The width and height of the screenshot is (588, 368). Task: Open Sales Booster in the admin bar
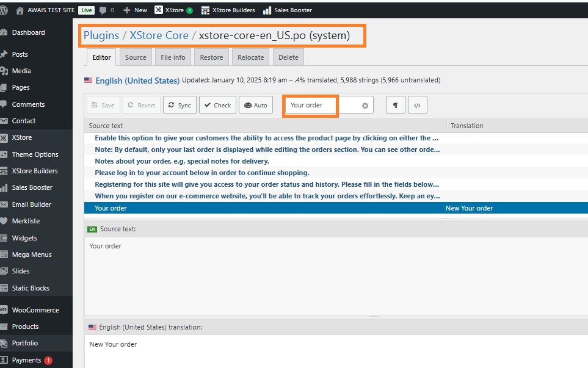tap(288, 10)
